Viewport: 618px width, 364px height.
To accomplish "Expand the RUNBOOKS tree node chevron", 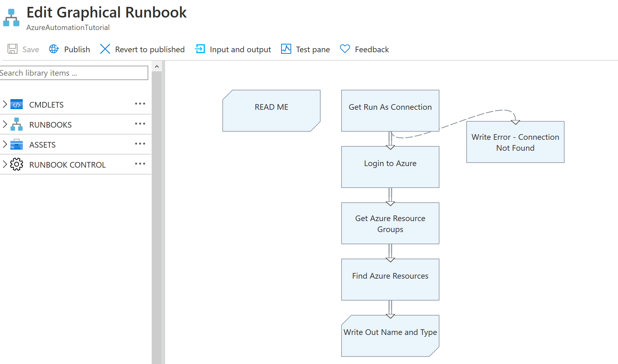I will click(5, 124).
